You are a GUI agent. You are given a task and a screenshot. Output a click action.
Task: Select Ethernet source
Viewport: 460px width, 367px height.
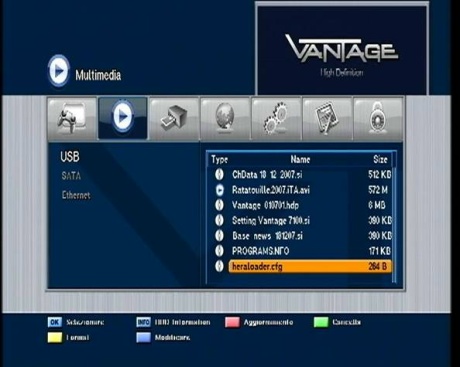coord(76,195)
